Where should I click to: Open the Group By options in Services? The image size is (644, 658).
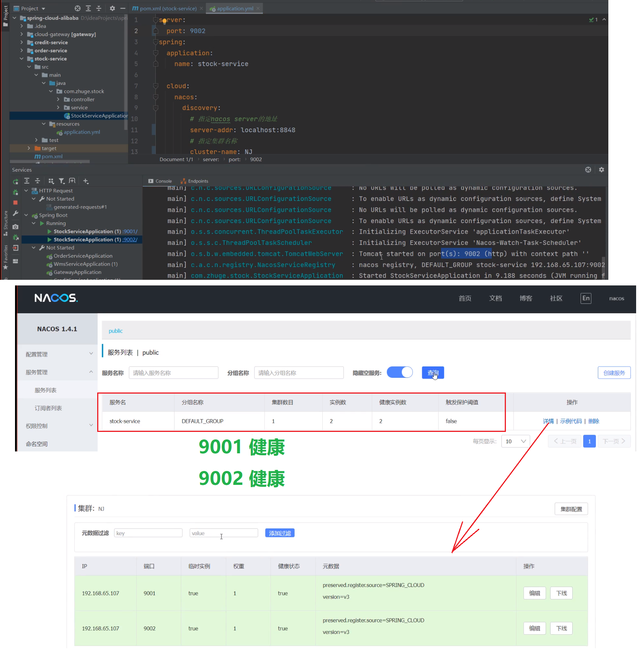click(x=51, y=181)
